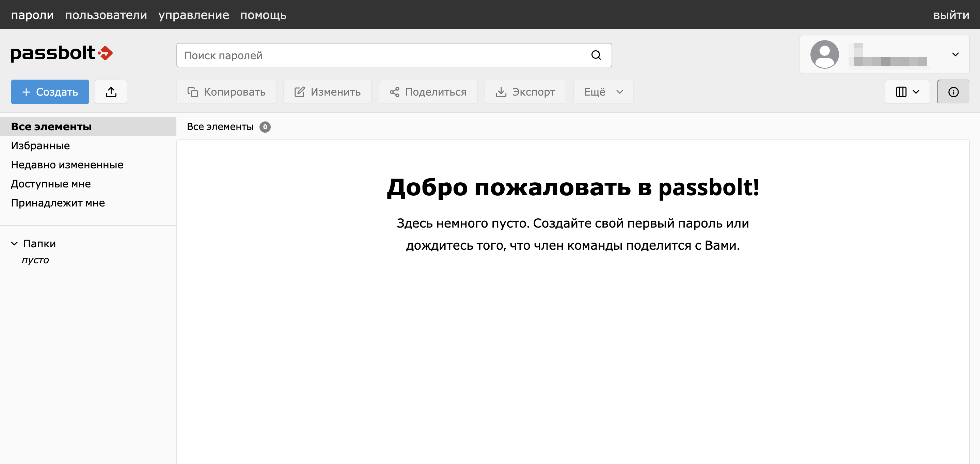Open the пользователи menu item
Image resolution: width=980 pixels, height=464 pixels.
click(106, 15)
